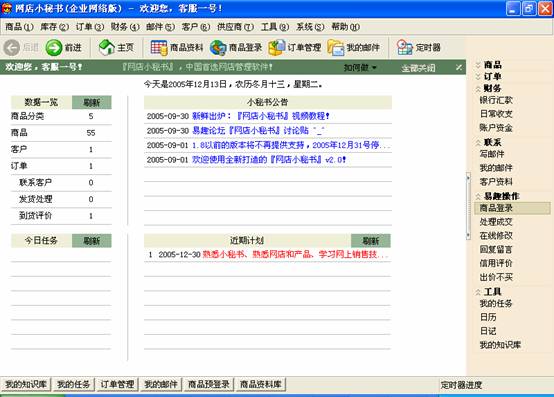Open the 如何做 dropdown in banner

pos(360,67)
